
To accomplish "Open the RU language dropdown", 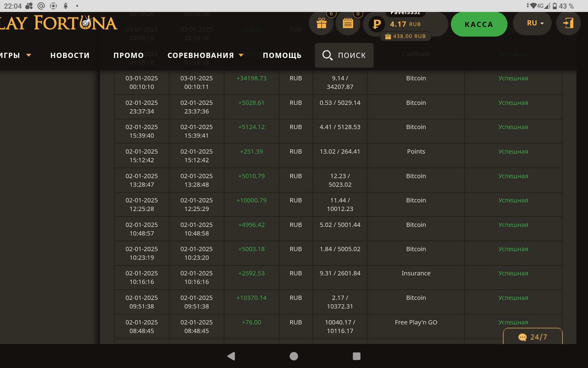I will (x=535, y=23).
